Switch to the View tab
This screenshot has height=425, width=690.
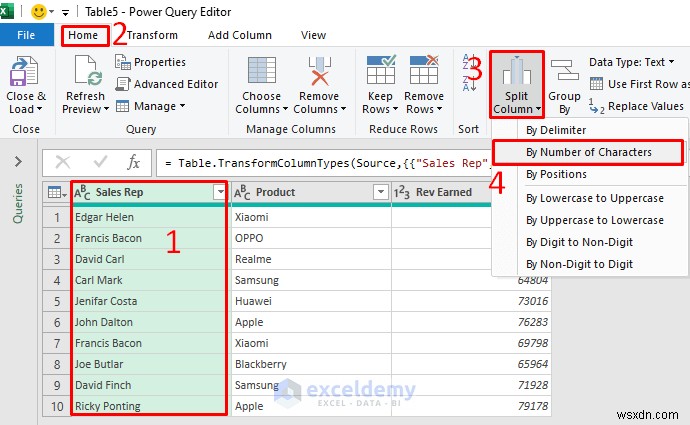(313, 35)
